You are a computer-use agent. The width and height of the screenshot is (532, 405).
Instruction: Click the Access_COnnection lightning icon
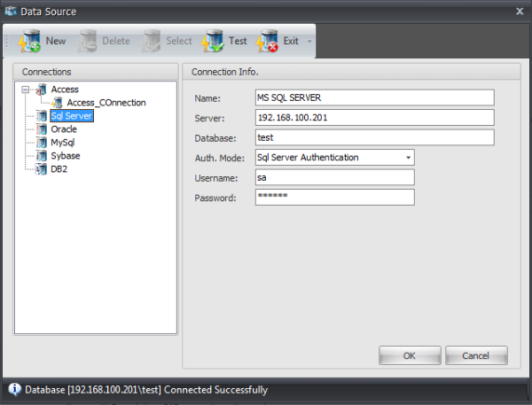click(57, 103)
